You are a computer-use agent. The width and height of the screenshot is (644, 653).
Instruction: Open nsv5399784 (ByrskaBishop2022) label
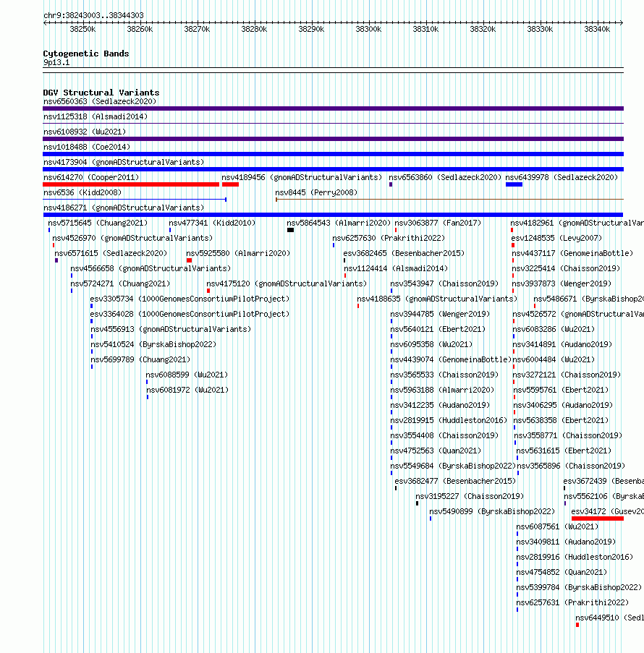coord(580,588)
